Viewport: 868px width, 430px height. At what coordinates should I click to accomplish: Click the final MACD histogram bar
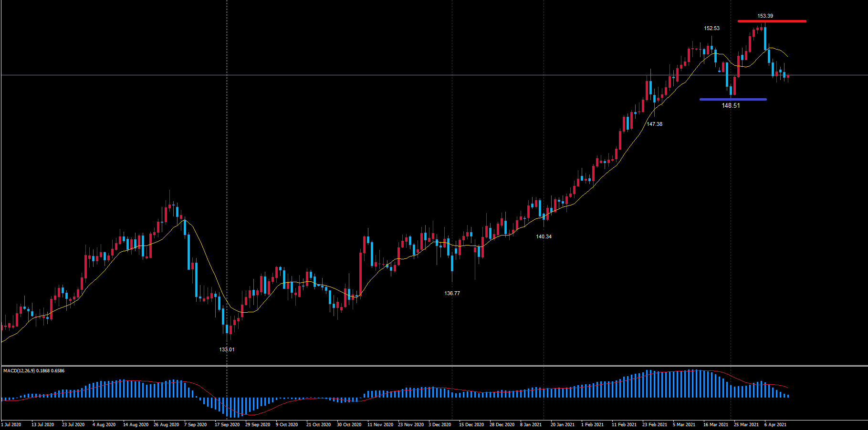point(788,396)
